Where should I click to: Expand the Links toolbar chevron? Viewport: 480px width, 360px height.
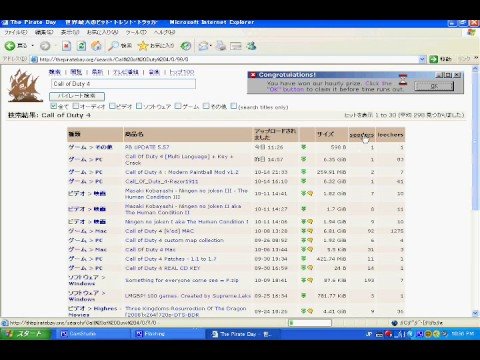coord(476,58)
